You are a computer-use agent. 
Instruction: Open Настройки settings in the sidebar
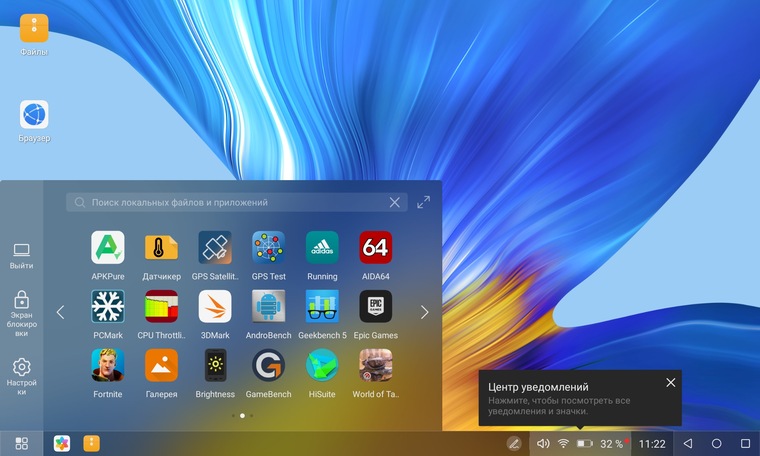21,374
